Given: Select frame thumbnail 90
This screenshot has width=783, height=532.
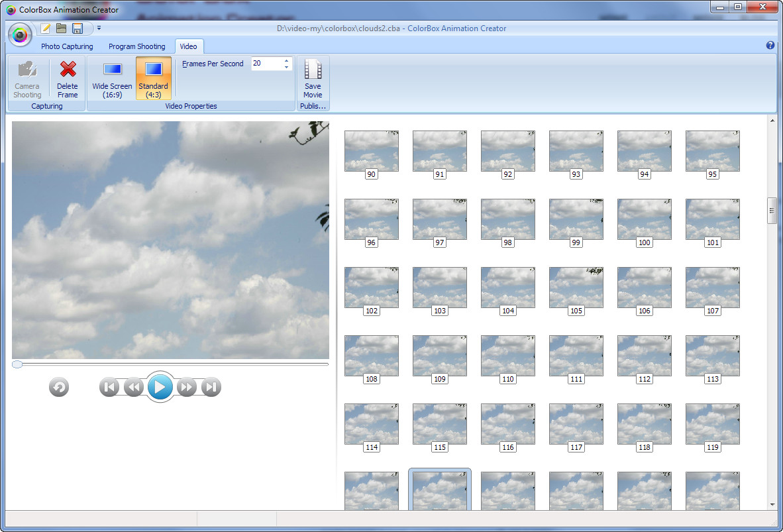Looking at the screenshot, I should [x=372, y=151].
